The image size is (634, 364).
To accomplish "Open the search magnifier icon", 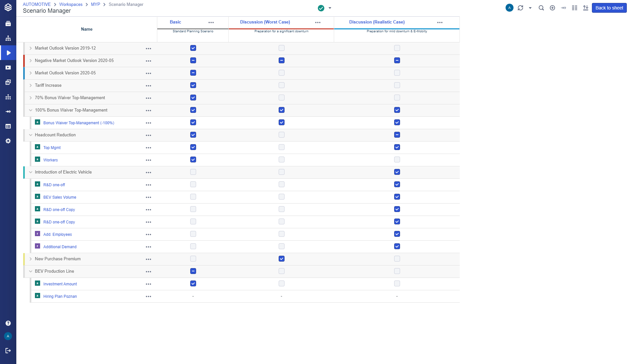I will (x=541, y=8).
